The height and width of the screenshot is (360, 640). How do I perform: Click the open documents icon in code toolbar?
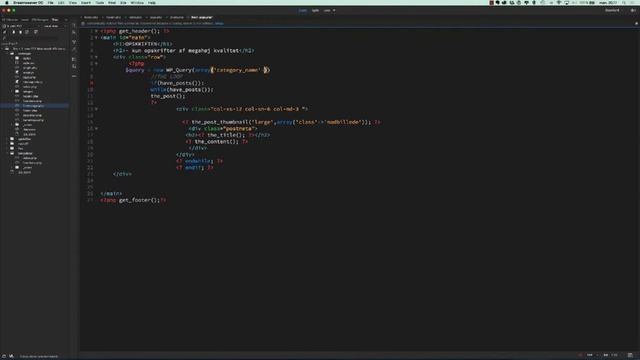tap(74, 25)
